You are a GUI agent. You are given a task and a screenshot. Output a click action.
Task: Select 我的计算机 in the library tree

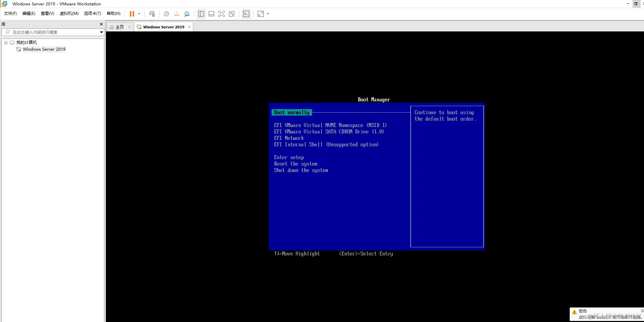coord(27,43)
